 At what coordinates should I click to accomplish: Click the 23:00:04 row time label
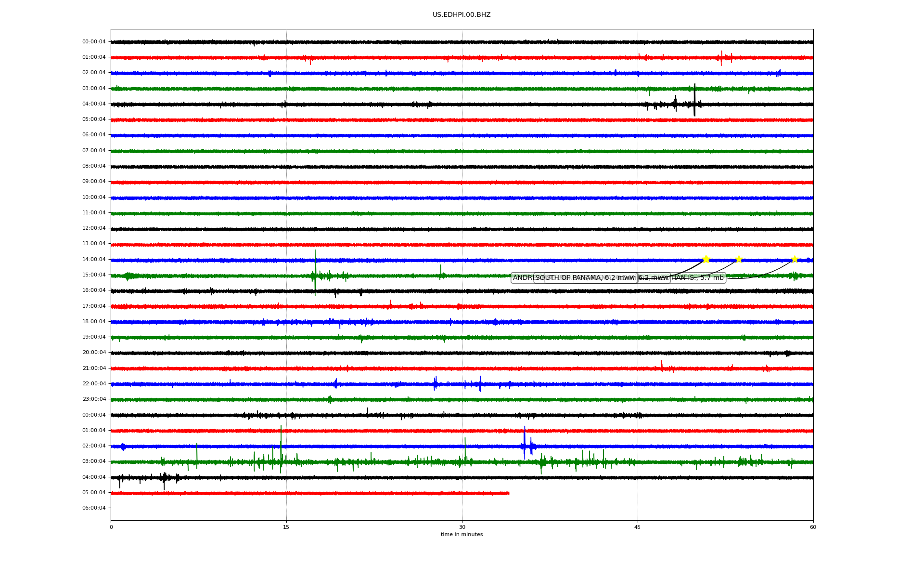tap(94, 399)
